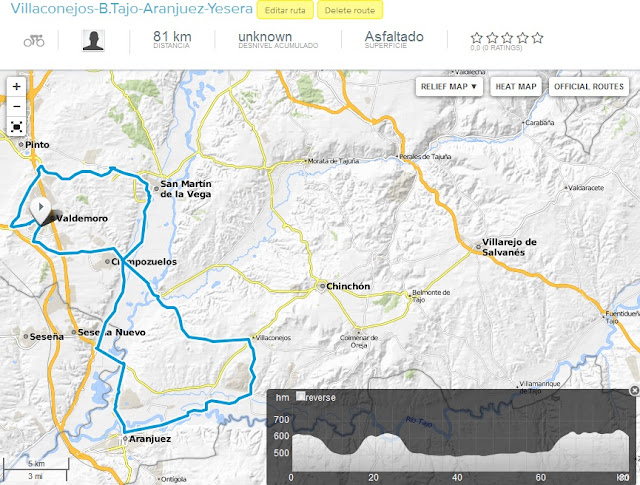Click the road bike activity icon
Image resolution: width=640 pixels, height=485 pixels.
click(34, 41)
